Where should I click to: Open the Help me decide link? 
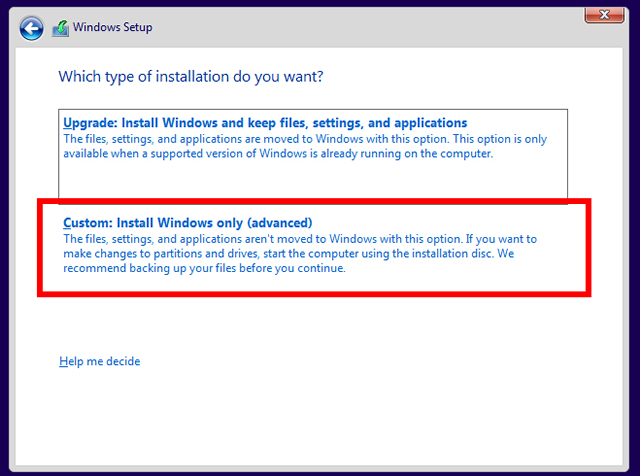(x=100, y=361)
